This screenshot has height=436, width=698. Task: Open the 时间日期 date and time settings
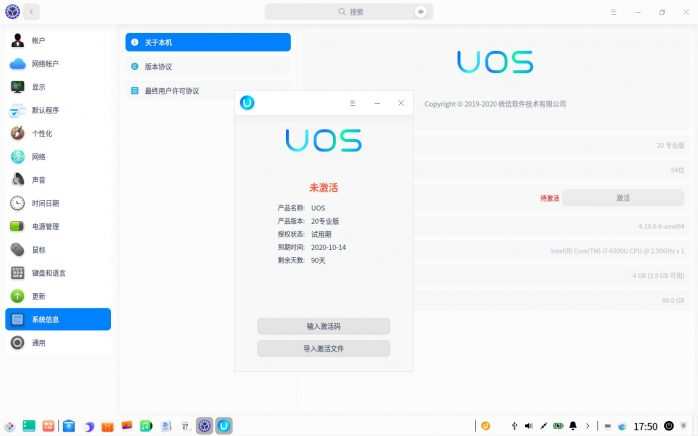pyautogui.click(x=58, y=203)
